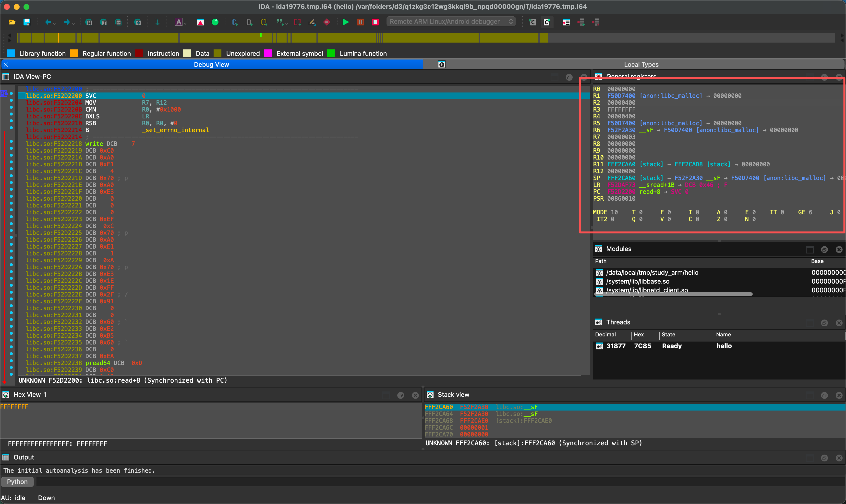Viewport: 846px width, 504px height.
Task: Click the back navigation arrow
Action: (x=48, y=22)
